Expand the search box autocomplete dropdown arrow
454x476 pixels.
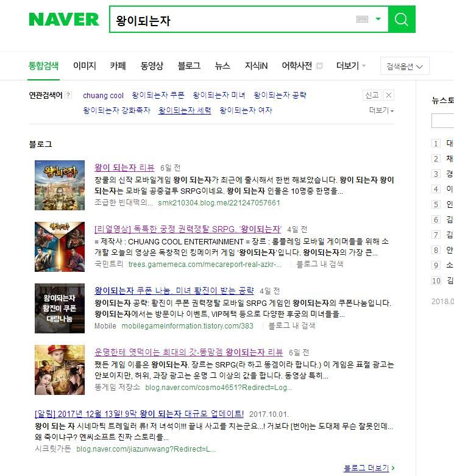378,19
